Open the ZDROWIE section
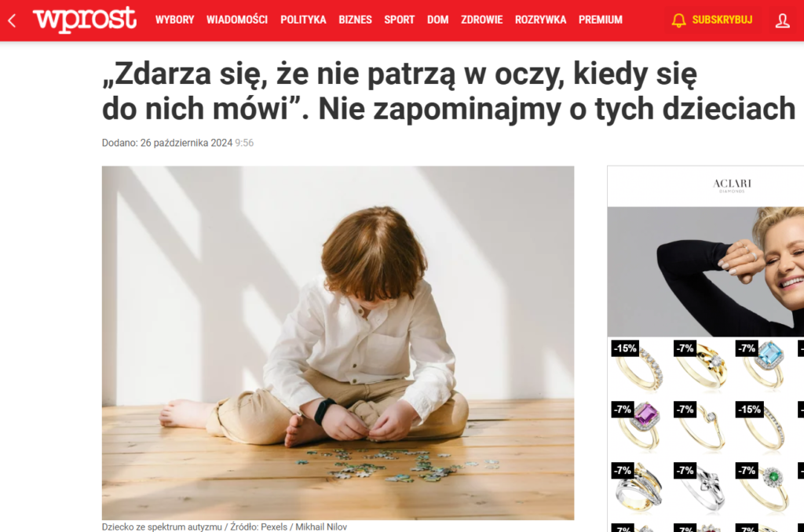 click(x=481, y=20)
